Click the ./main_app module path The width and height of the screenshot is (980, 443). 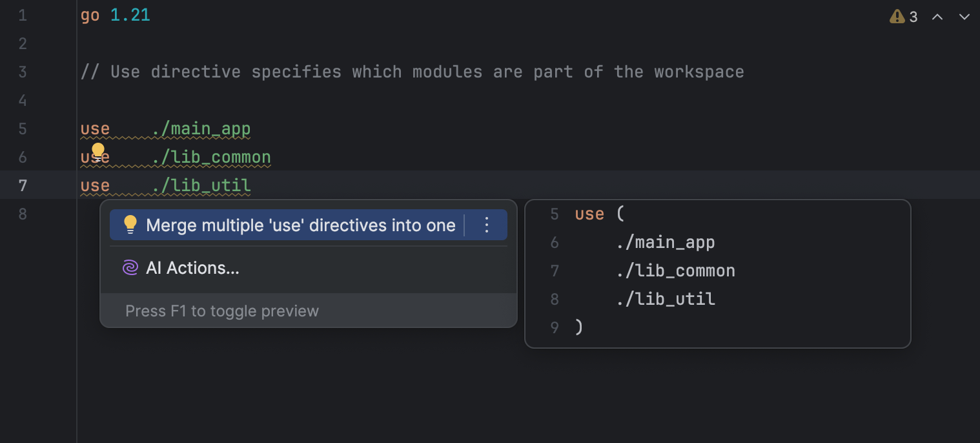pyautogui.click(x=201, y=129)
